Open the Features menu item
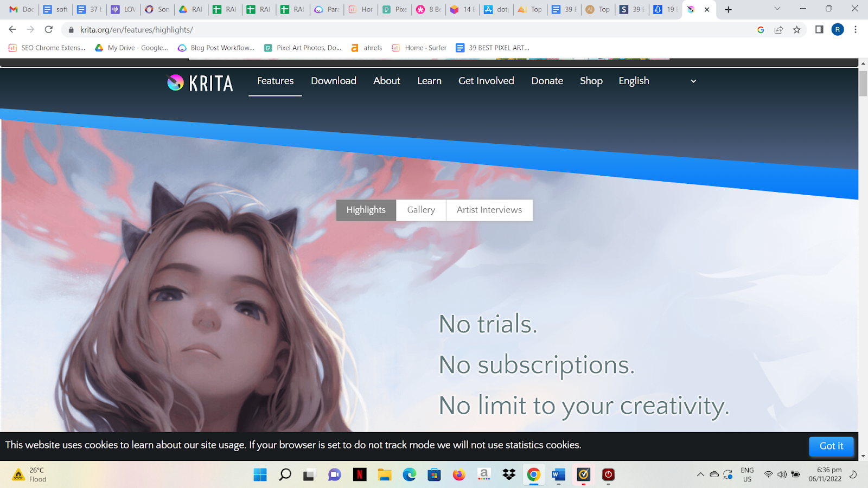 pos(275,81)
